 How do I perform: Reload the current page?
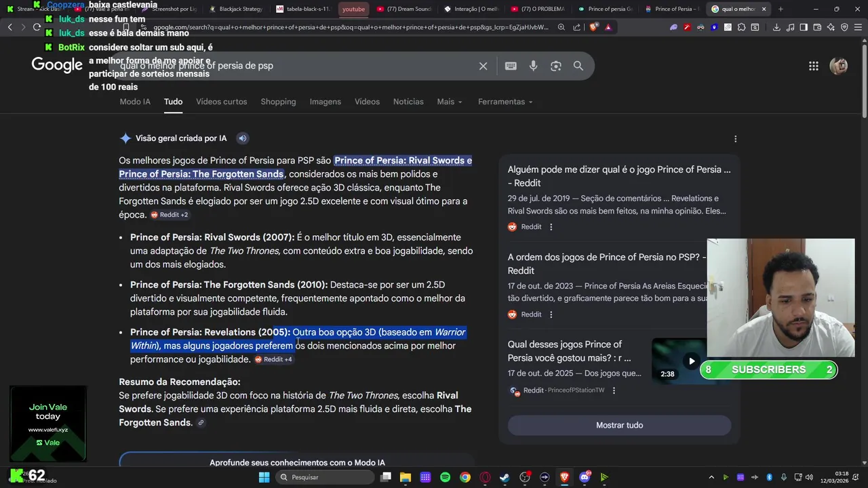click(x=37, y=27)
